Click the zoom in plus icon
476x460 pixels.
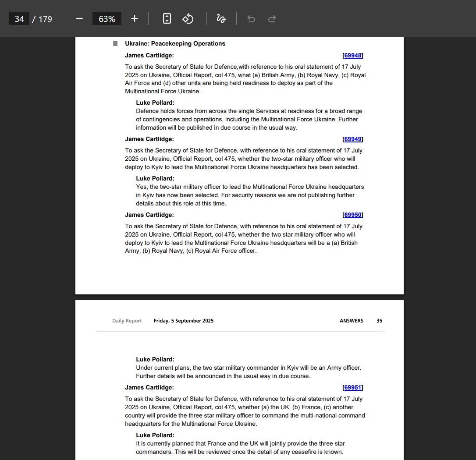point(135,19)
